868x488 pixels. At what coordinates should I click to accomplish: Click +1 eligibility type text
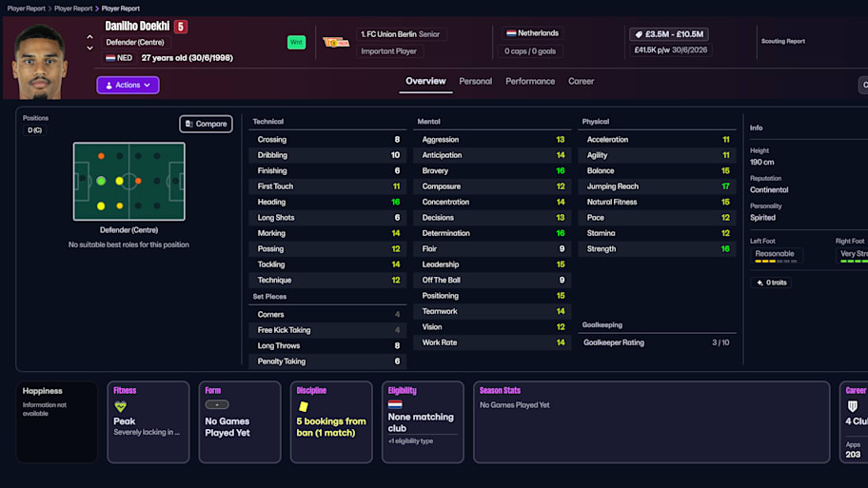point(411,441)
